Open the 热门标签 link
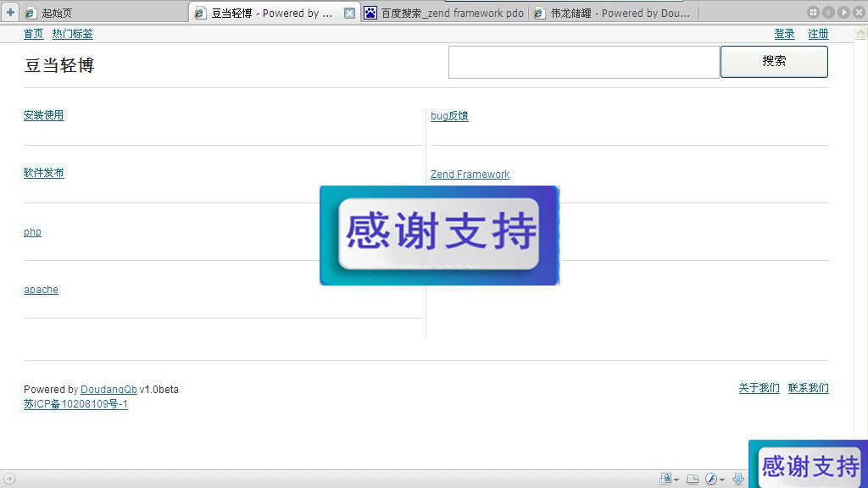868x488 pixels. point(73,34)
